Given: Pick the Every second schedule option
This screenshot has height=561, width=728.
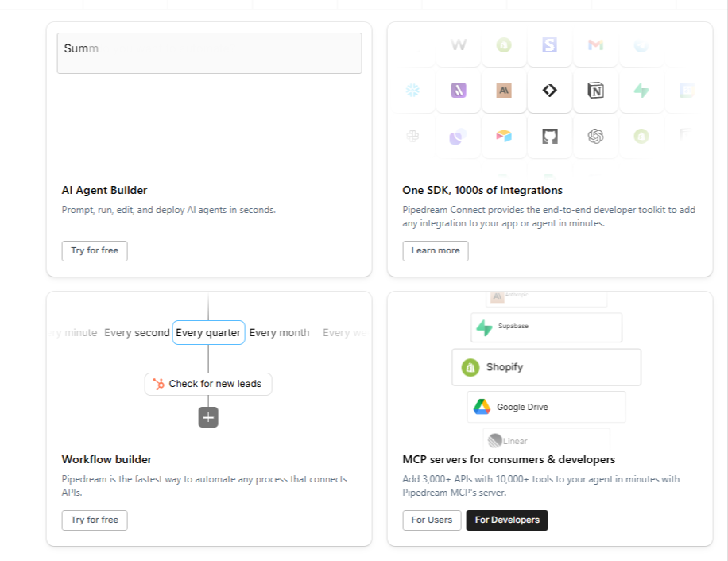Looking at the screenshot, I should click(137, 333).
